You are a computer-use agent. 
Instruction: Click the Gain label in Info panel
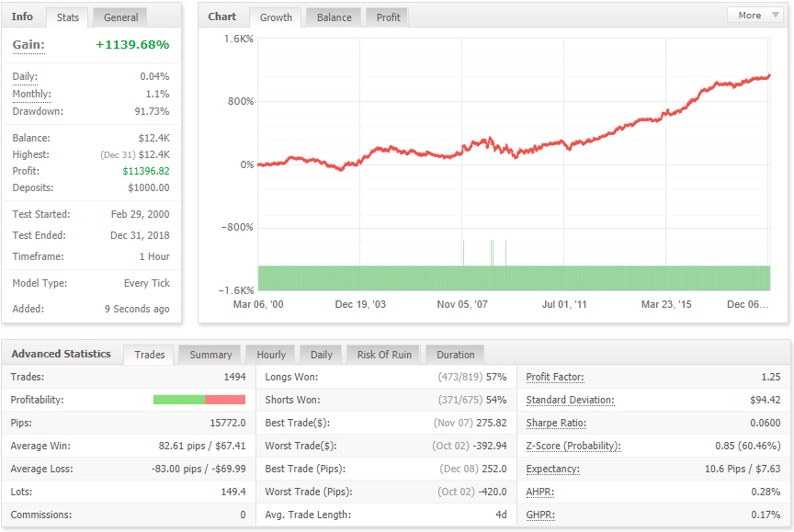(x=28, y=45)
